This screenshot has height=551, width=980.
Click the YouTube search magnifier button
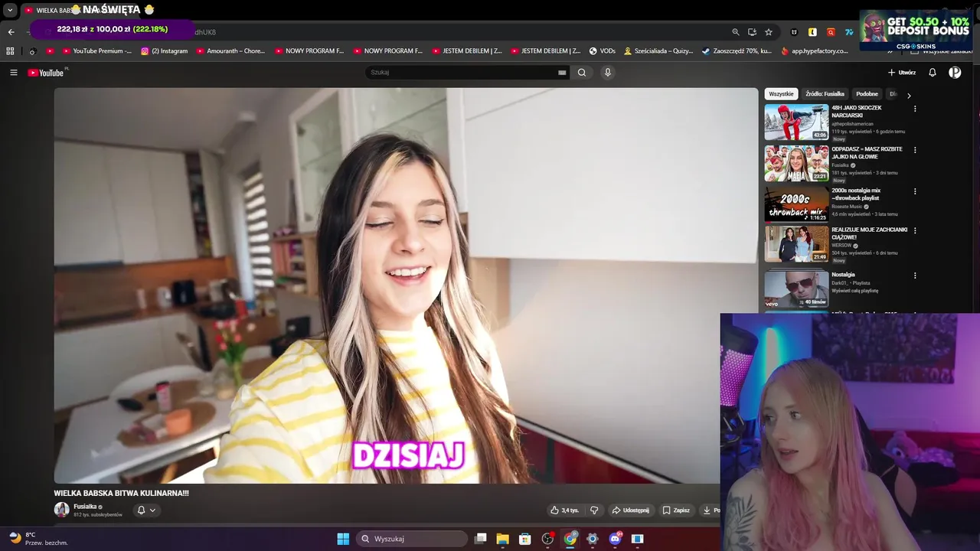(582, 73)
